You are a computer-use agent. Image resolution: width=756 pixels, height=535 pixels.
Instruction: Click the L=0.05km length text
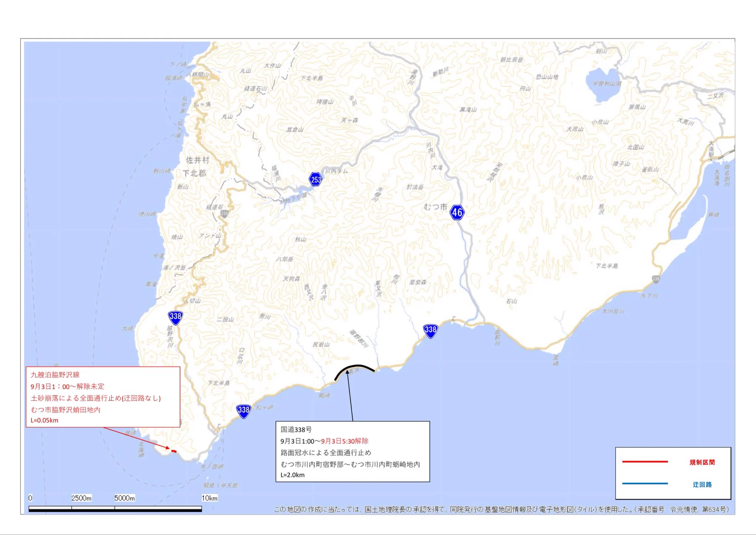[x=44, y=420]
